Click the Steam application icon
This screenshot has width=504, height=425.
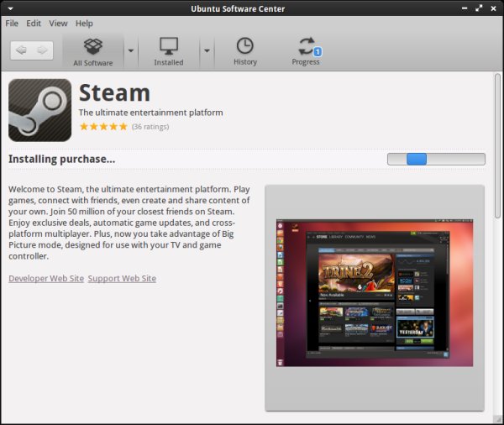(x=39, y=110)
